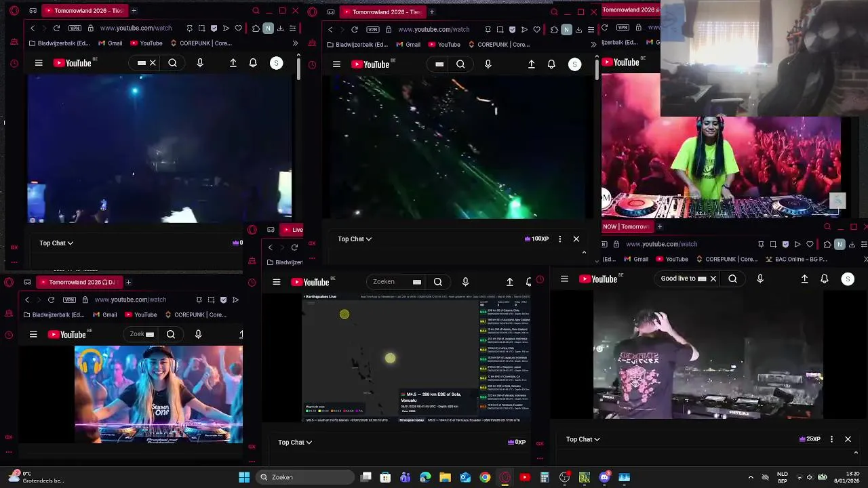Open Easy Setup menu in top-left window
This screenshot has height=488, width=868.
click(292, 28)
